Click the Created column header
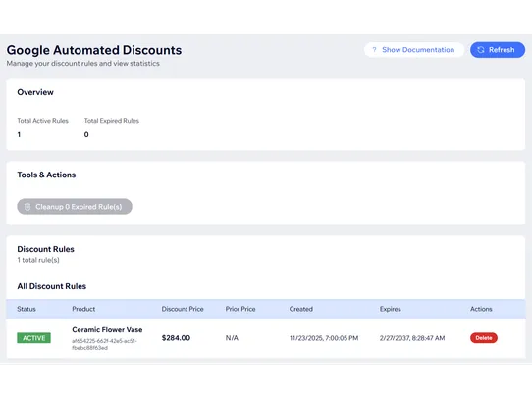This screenshot has height=399, width=532. (x=301, y=309)
